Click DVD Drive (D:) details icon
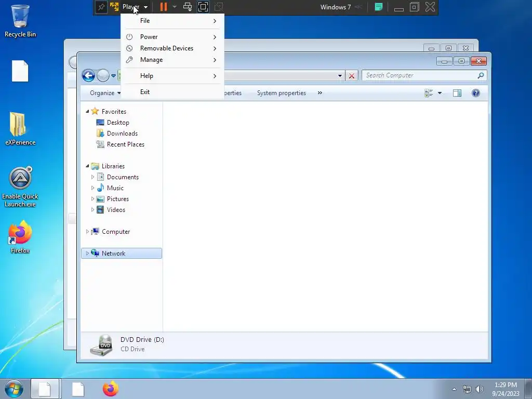The height and width of the screenshot is (399, 532). point(101,345)
